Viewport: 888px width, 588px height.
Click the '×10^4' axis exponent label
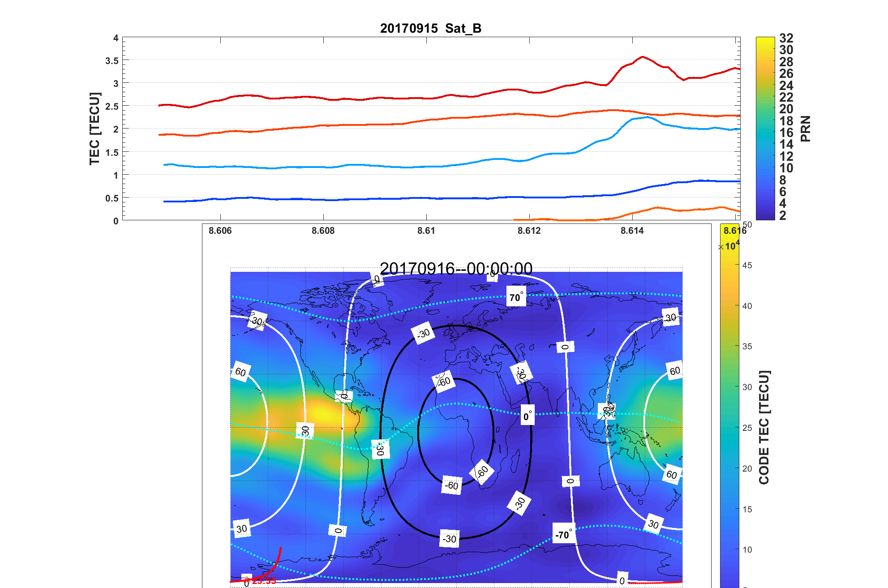(x=729, y=245)
